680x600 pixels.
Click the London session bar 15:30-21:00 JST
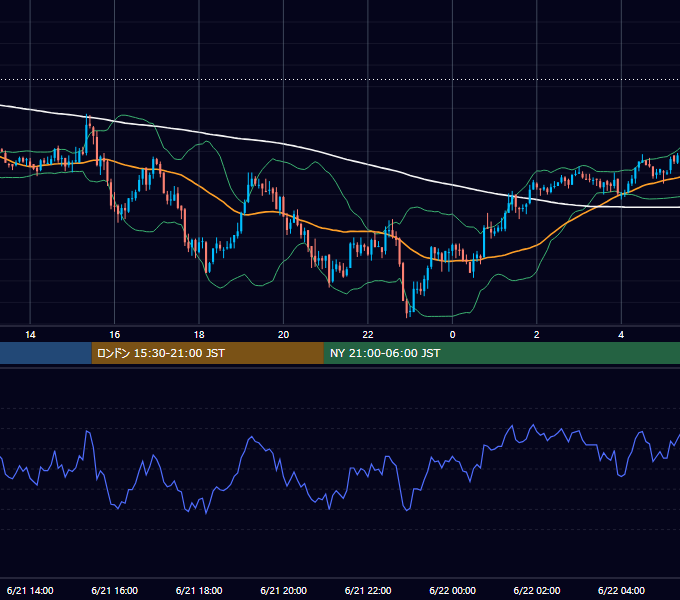(x=207, y=353)
